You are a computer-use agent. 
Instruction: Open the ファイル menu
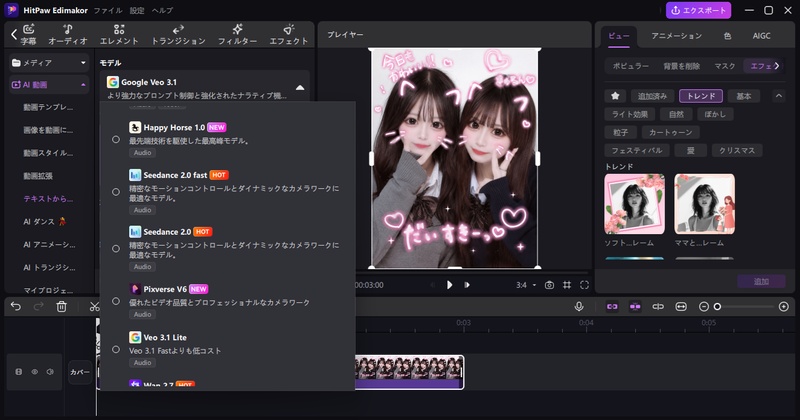(108, 10)
